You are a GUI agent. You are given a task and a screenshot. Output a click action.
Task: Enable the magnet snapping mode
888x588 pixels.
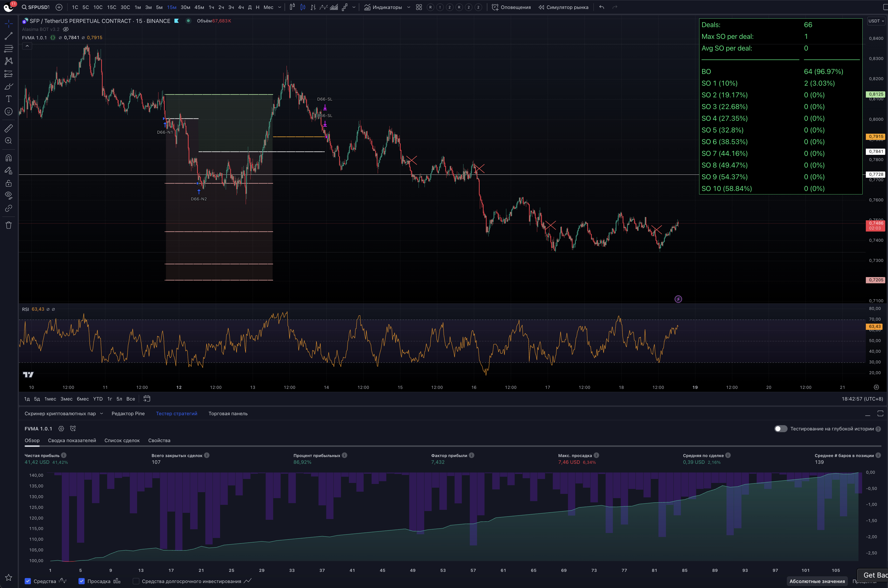(x=8, y=158)
